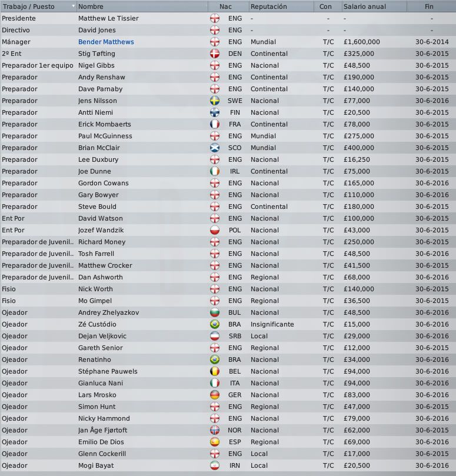This screenshot has width=456, height=476.
Task: Click the Ireland flag beside Joe Dunne
Action: point(215,172)
